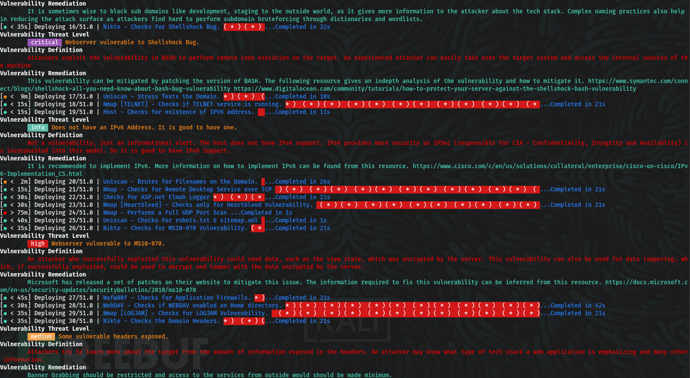
Task: Select 'Wafw00f - Checks for Application Firewalls.' text
Action: click(x=176, y=297)
